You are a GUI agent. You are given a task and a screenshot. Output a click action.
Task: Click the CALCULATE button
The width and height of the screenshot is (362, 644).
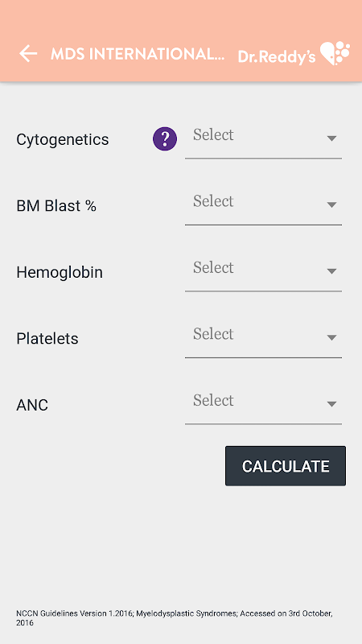[286, 466]
